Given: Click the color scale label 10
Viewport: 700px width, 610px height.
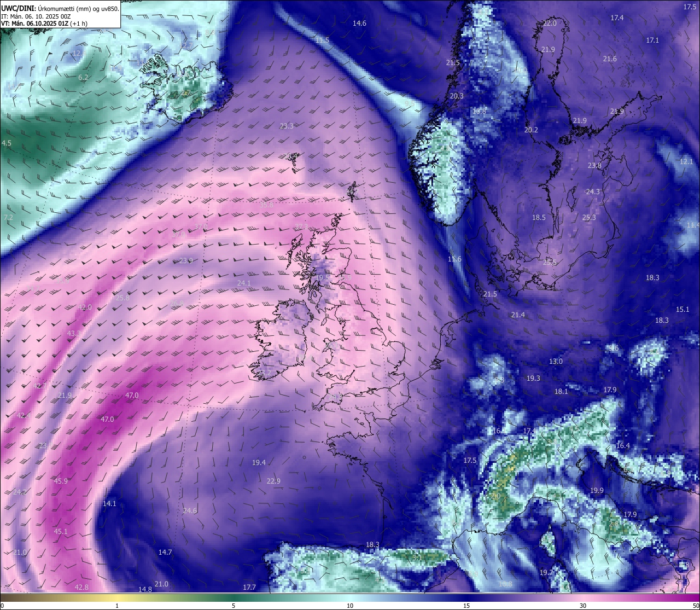Looking at the screenshot, I should point(350,606).
